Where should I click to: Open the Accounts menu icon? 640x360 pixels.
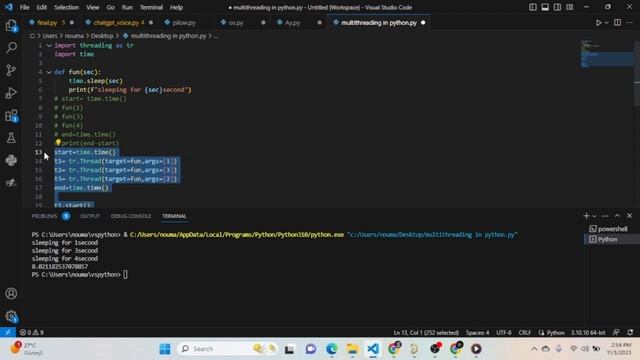pos(11,293)
